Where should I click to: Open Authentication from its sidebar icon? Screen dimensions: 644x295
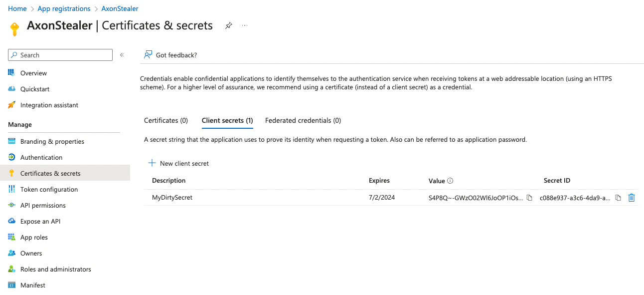(x=11, y=157)
